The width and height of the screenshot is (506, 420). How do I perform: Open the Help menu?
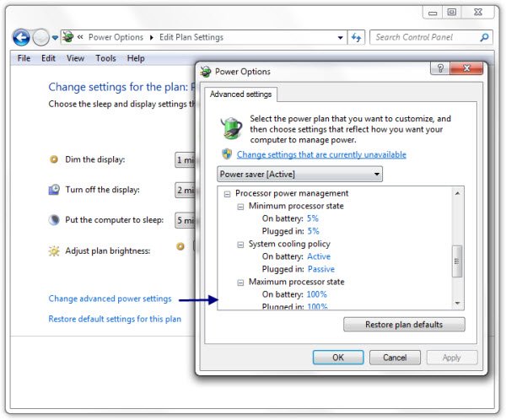click(x=136, y=58)
